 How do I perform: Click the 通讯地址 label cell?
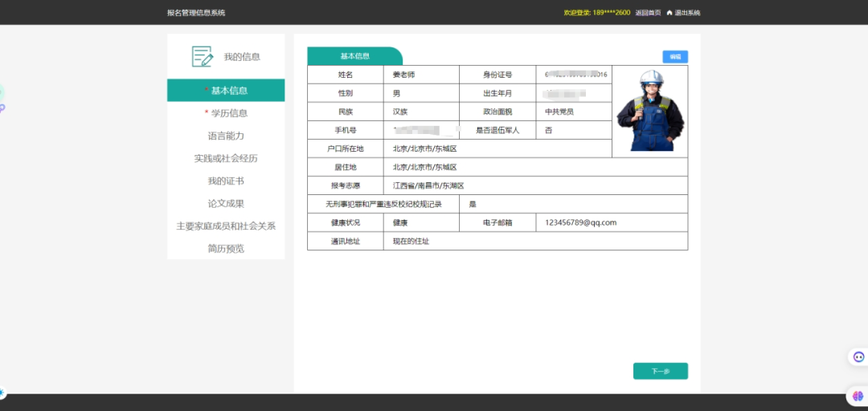click(x=346, y=241)
